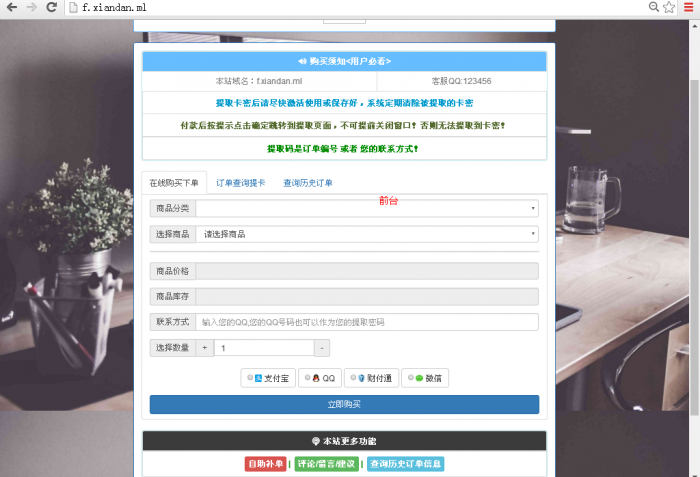Image resolution: width=700 pixels, height=477 pixels.
Task: Click the green 评论/留言/建议 button
Action: [326, 464]
